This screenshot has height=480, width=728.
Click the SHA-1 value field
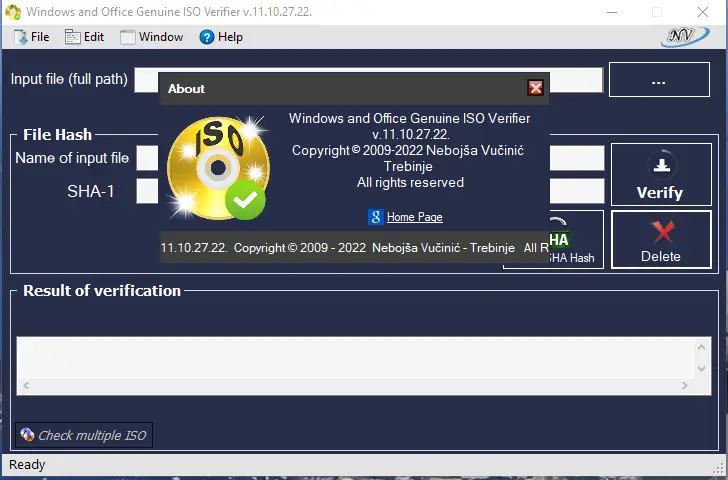(x=370, y=191)
